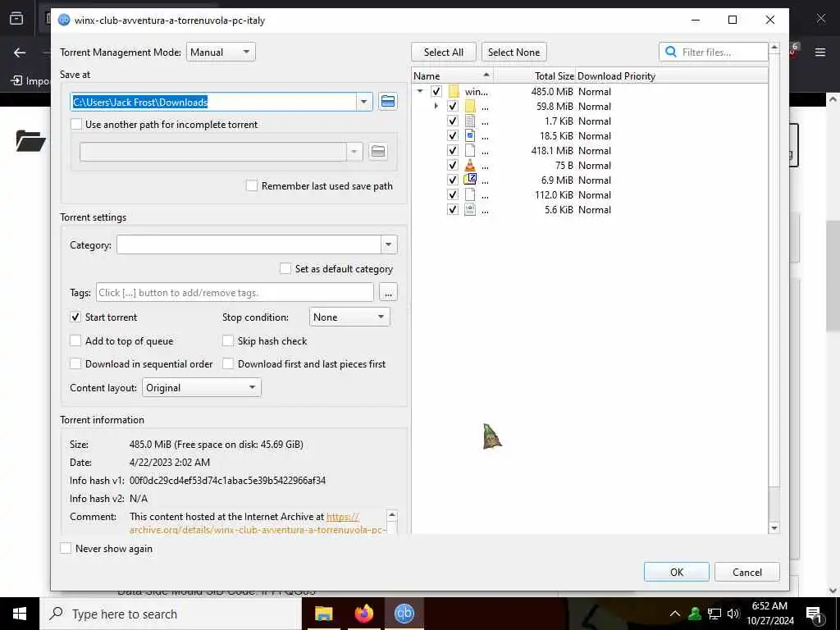Uncheck the Start torrent checkbox
This screenshot has height=630, width=840.
click(x=75, y=317)
